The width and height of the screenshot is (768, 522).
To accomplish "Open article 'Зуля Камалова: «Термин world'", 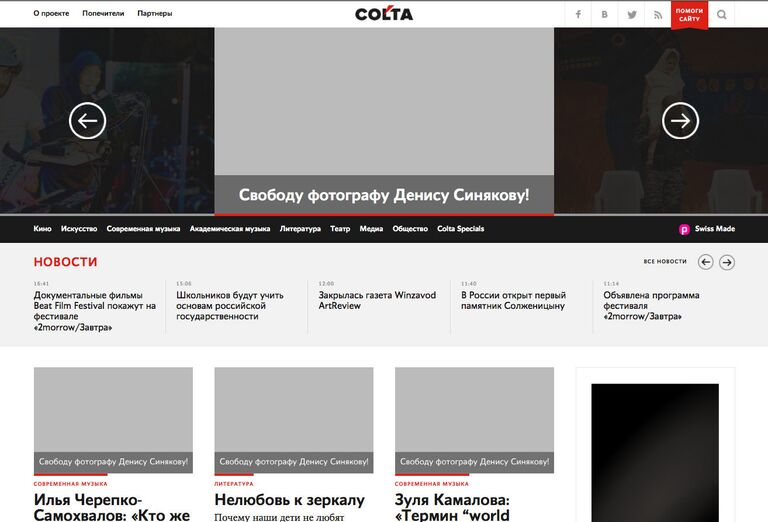I will [x=452, y=507].
